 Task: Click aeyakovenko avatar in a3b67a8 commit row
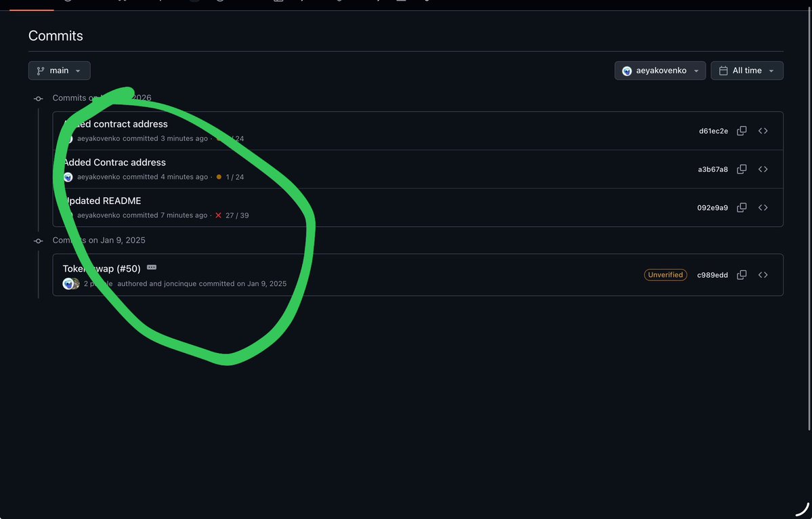click(68, 177)
